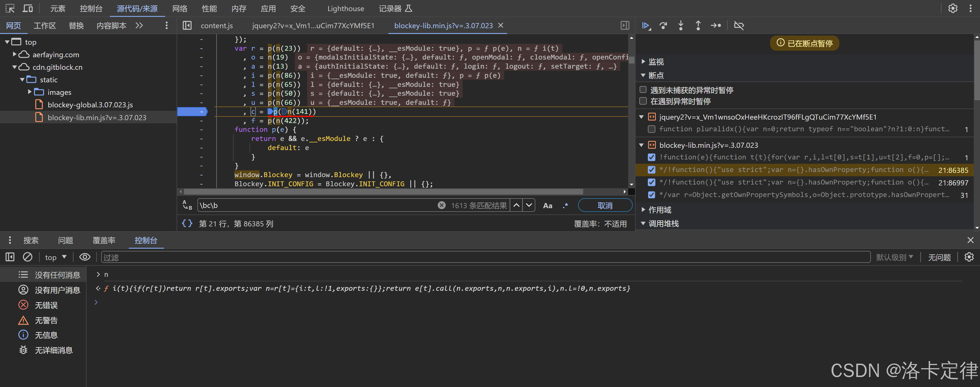This screenshot has width=980, height=387.
Task: Click the 取消 cancel search button
Action: tap(605, 205)
